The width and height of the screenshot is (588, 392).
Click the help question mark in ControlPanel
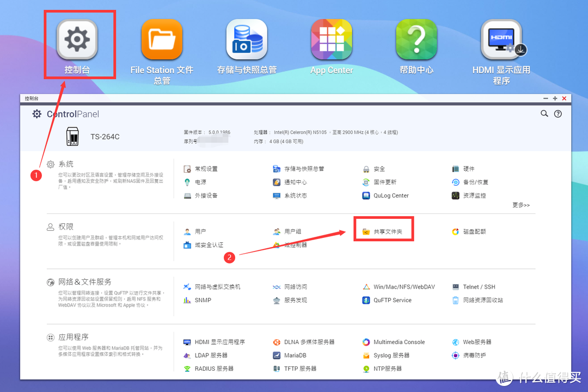pos(558,114)
